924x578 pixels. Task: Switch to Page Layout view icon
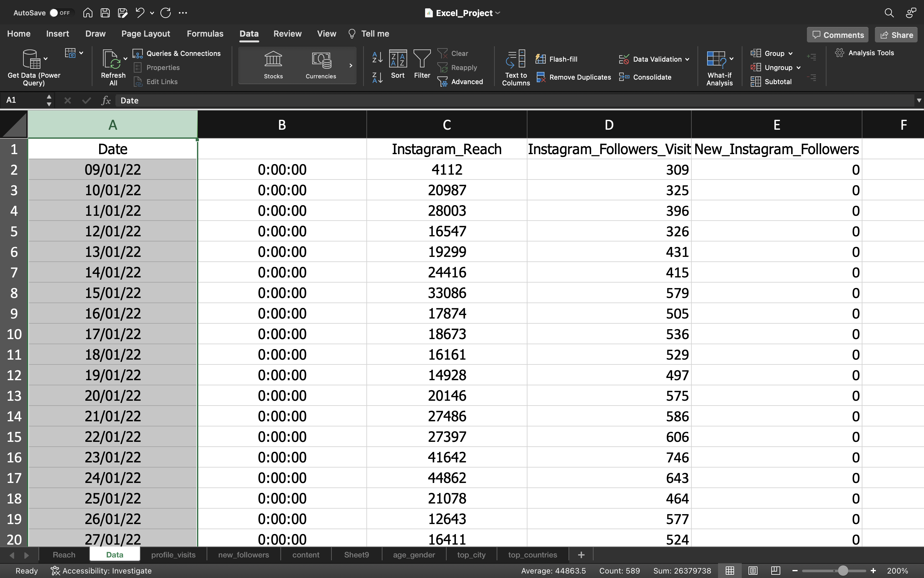pyautogui.click(x=753, y=571)
